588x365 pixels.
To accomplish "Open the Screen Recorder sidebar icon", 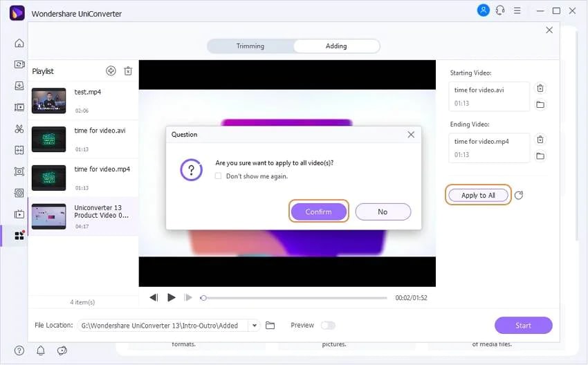I will (19, 171).
